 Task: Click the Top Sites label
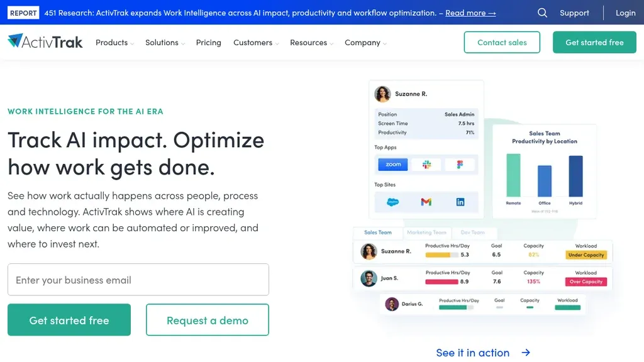coord(385,185)
